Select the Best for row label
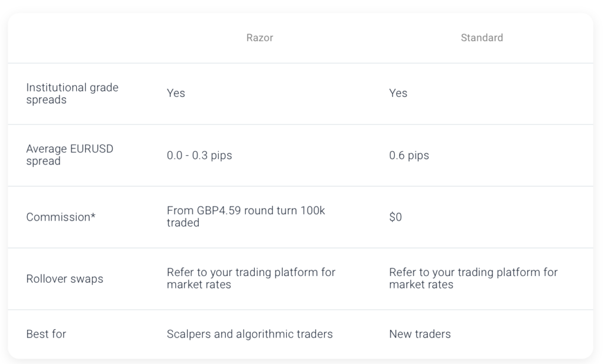This screenshot has width=604, height=364. pos(46,334)
